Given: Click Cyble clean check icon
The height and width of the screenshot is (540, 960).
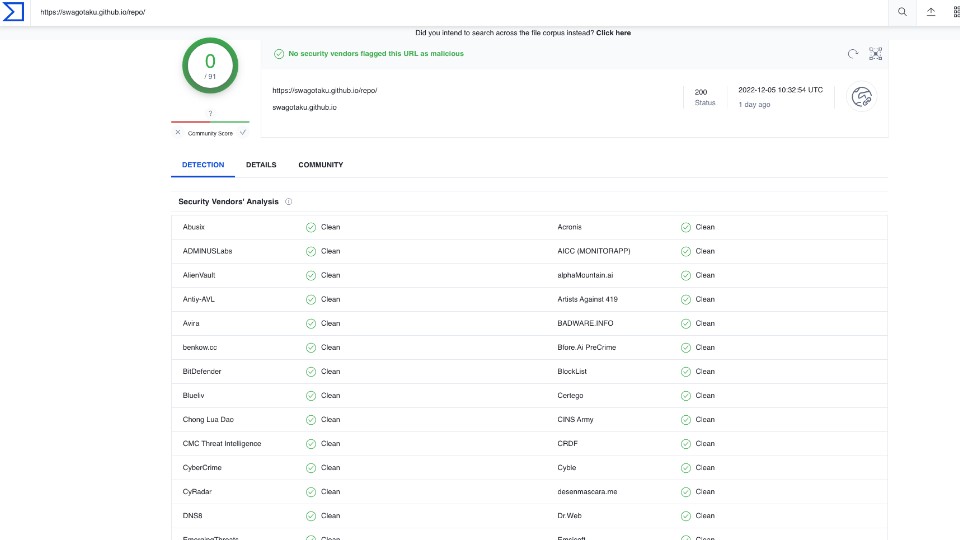Looking at the screenshot, I should tap(685, 468).
